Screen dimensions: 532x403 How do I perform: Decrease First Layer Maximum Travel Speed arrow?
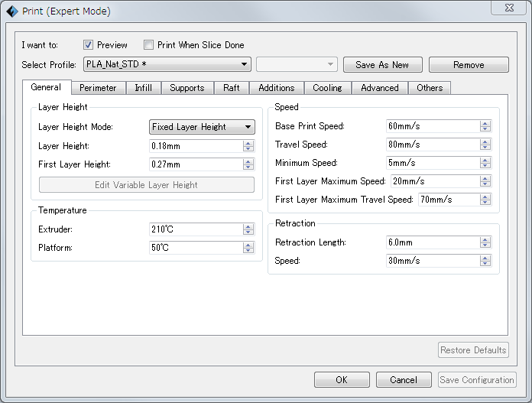[485, 203]
